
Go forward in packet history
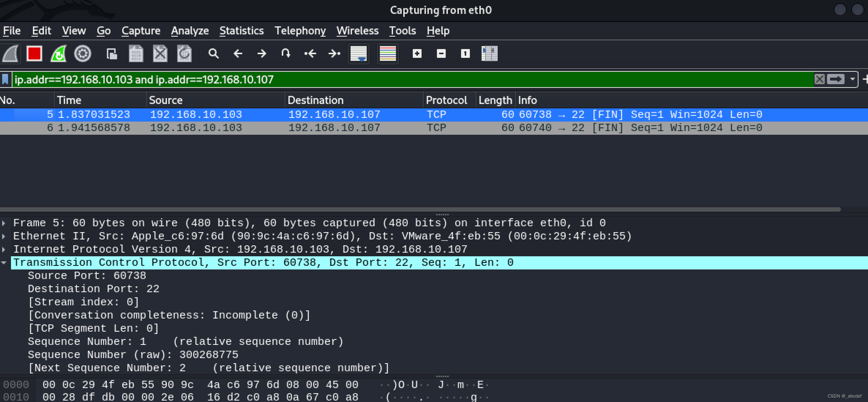click(262, 54)
